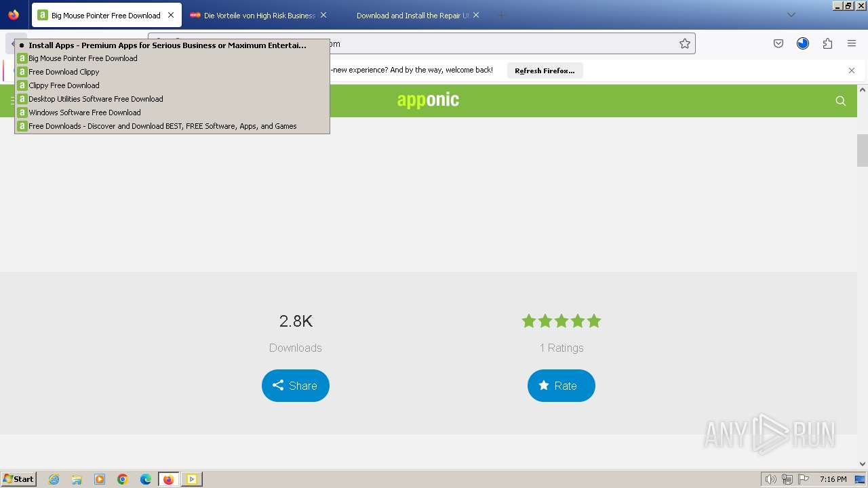Click the page scroll up arrow

(863, 89)
